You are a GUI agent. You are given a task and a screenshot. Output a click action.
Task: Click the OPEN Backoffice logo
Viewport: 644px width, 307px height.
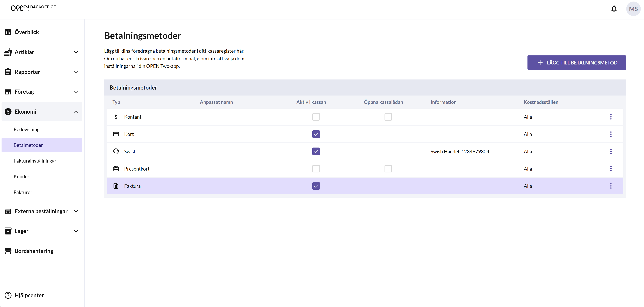point(33,8)
